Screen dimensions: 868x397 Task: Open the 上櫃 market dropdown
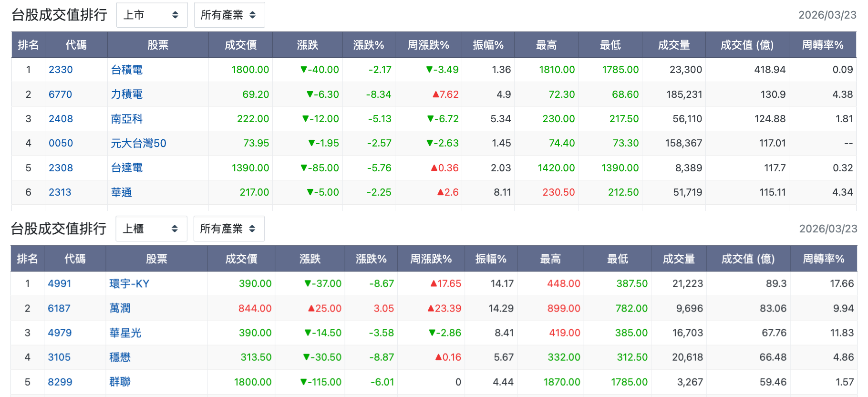[151, 229]
